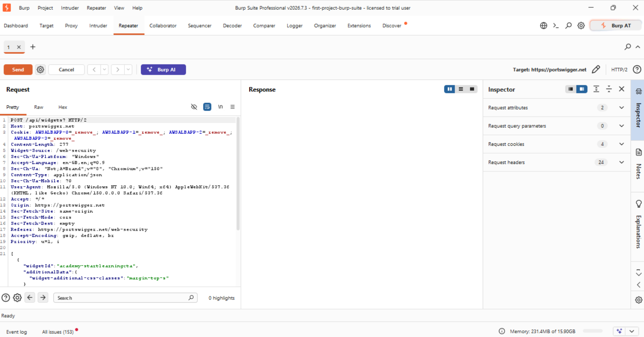Viewport: 644px width, 337px height.
Task: Open the dropdown arrow beside the status bar AI icon
Action: [x=632, y=331]
